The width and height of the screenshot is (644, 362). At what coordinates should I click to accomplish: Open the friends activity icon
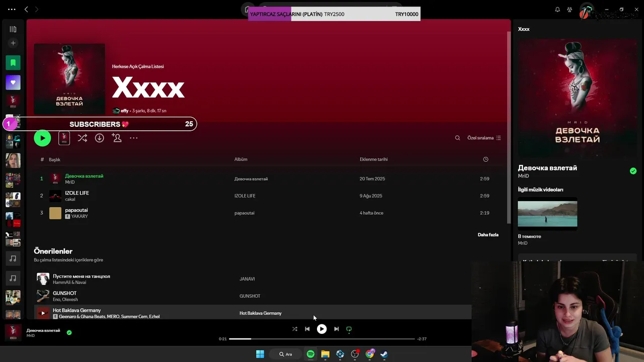pyautogui.click(x=570, y=9)
